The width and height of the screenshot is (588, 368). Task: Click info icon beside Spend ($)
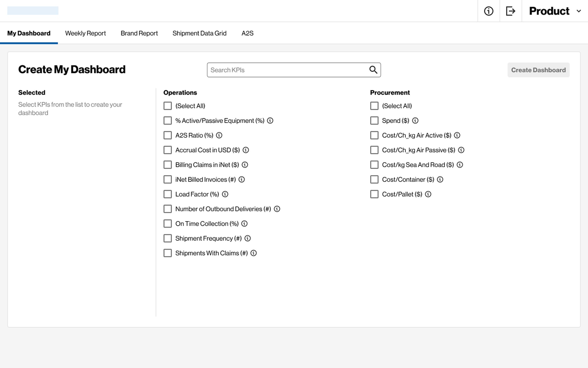coord(415,120)
